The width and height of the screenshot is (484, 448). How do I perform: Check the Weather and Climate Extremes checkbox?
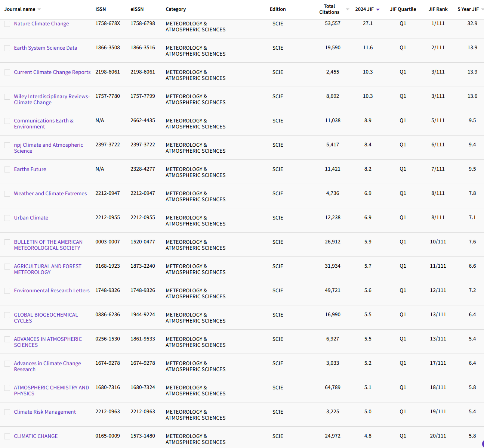coord(7,193)
